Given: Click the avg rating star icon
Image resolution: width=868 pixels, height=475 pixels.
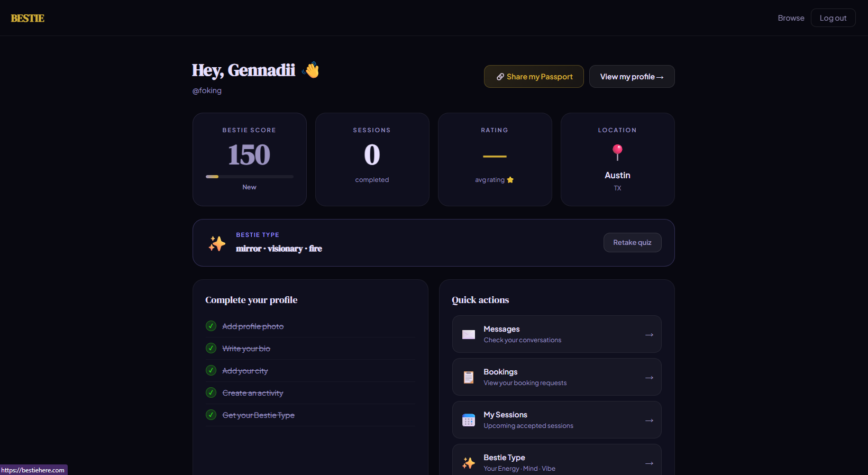Looking at the screenshot, I should (510, 180).
